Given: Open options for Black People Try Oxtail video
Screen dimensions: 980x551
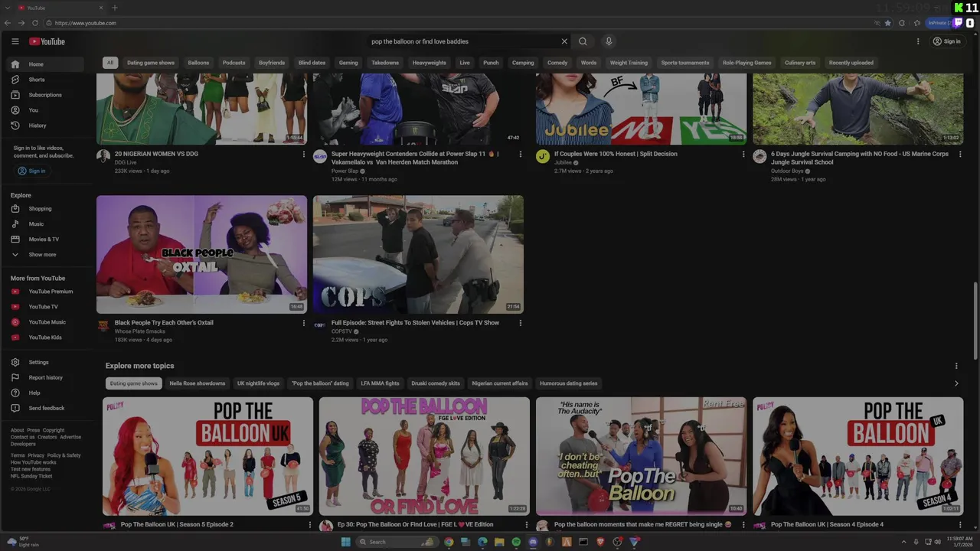Looking at the screenshot, I should coord(304,323).
